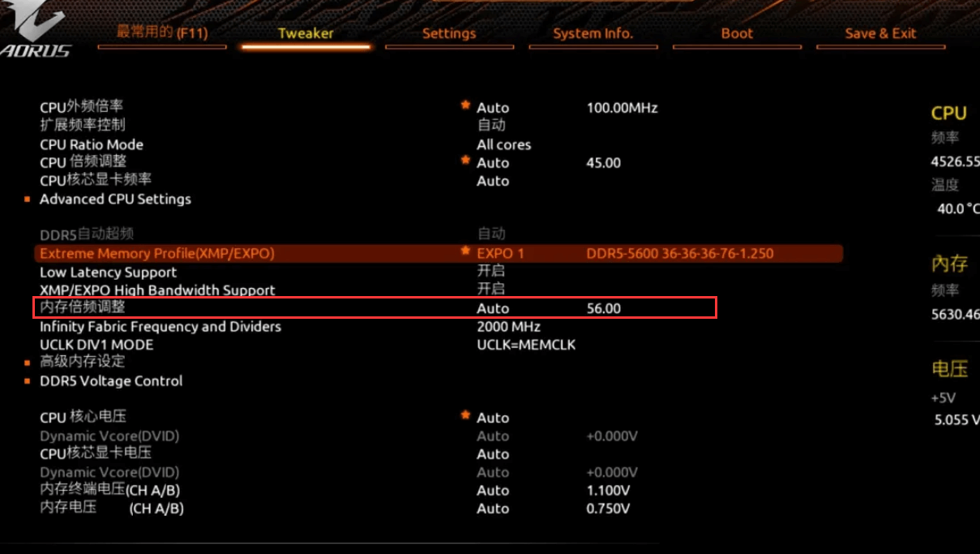This screenshot has height=554, width=980.
Task: Open the Save & Exit tab
Action: coord(880,33)
